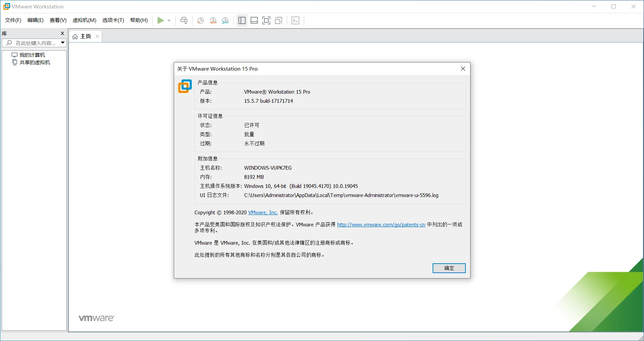Click the Unity mode toolbar icon
Screen dimensions: 644x341
click(279, 21)
